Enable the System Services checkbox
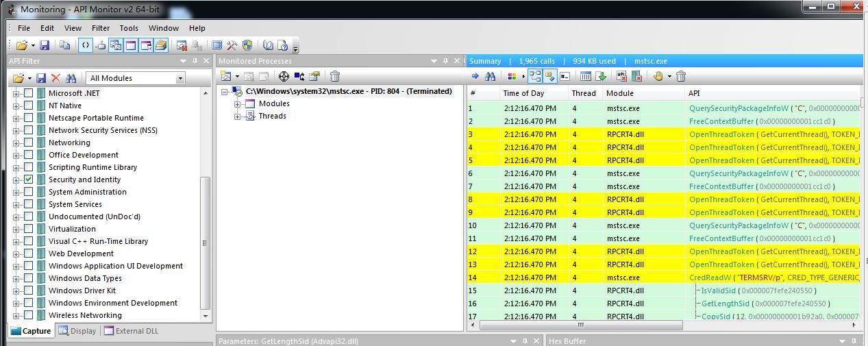 28,204
